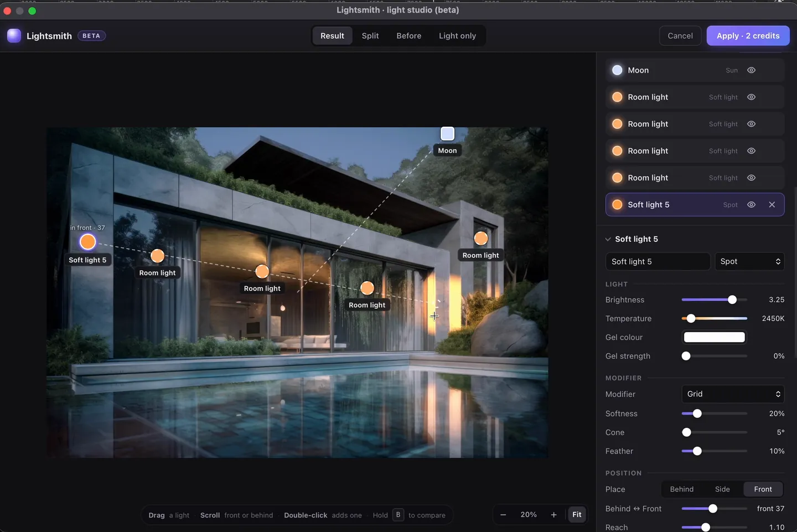This screenshot has width=797, height=532.
Task: Remove Soft light 5 with its X icon
Action: pyautogui.click(x=772, y=205)
